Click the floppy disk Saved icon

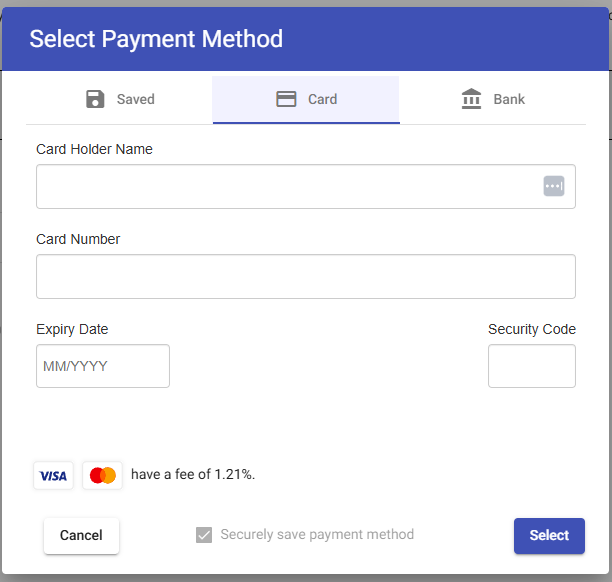pos(95,99)
